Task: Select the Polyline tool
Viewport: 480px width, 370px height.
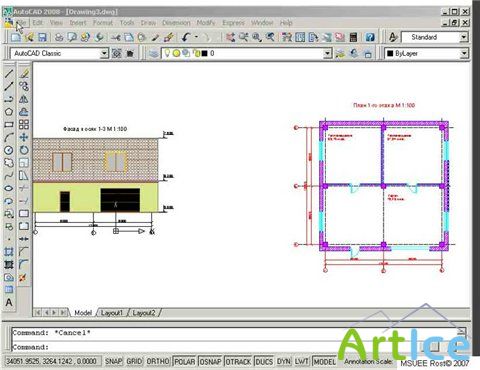Action: [x=9, y=99]
